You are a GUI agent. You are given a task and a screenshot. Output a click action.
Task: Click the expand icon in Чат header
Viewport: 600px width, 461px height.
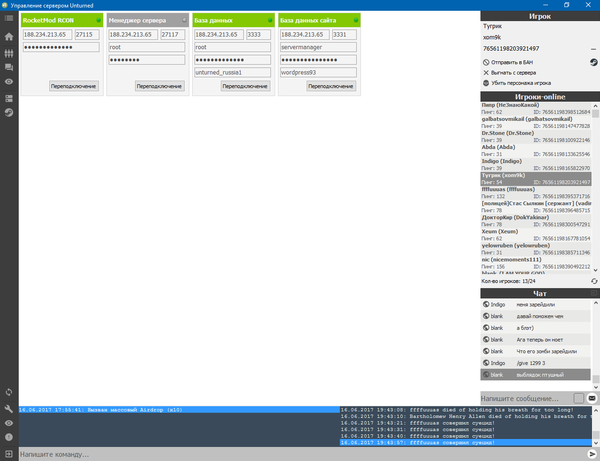point(593,293)
